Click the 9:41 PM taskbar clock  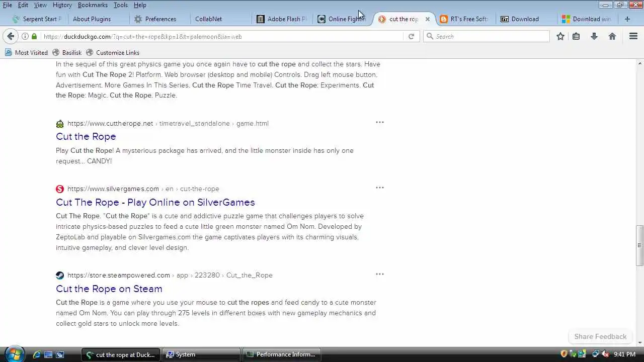(624, 354)
